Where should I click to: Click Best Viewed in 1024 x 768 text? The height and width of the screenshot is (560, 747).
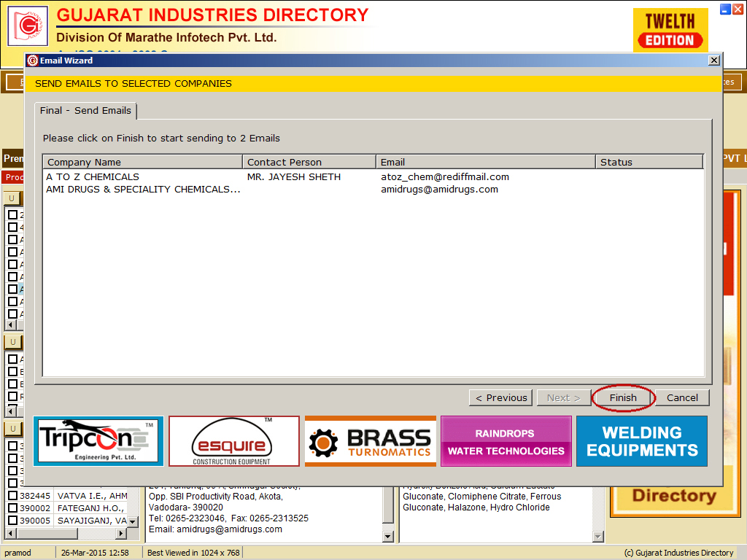(x=193, y=553)
